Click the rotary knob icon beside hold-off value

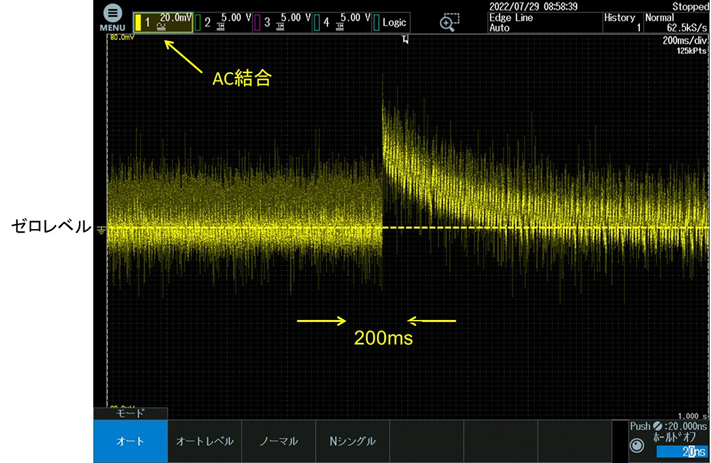(637, 447)
